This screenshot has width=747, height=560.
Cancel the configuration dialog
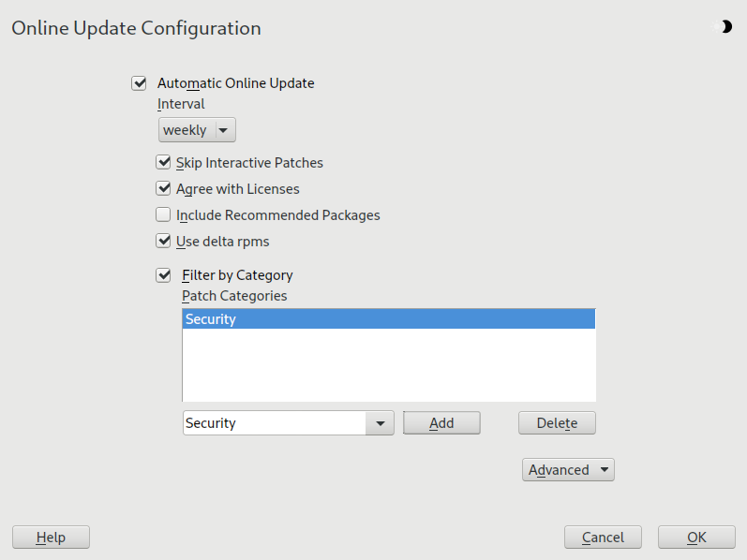coord(603,538)
